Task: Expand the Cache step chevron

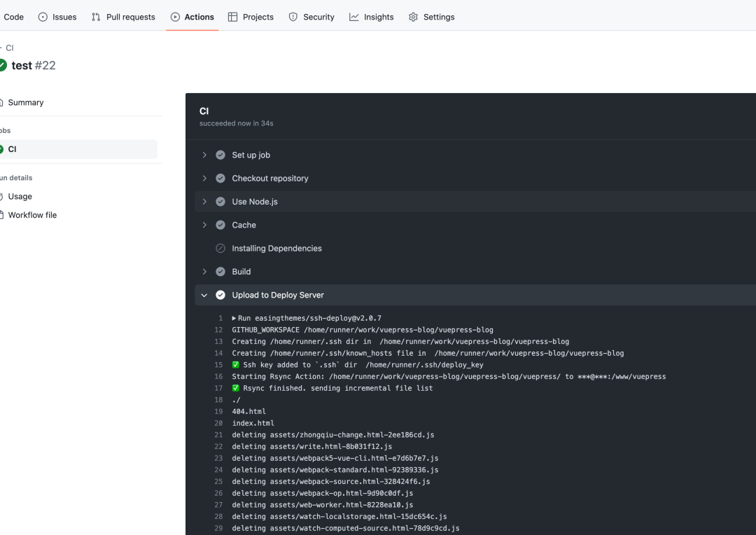Action: click(x=204, y=225)
